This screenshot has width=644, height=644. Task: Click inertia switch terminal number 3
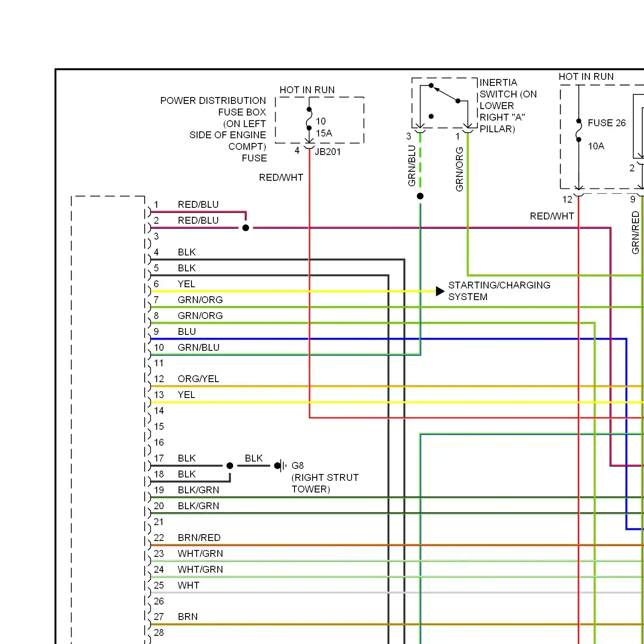409,136
